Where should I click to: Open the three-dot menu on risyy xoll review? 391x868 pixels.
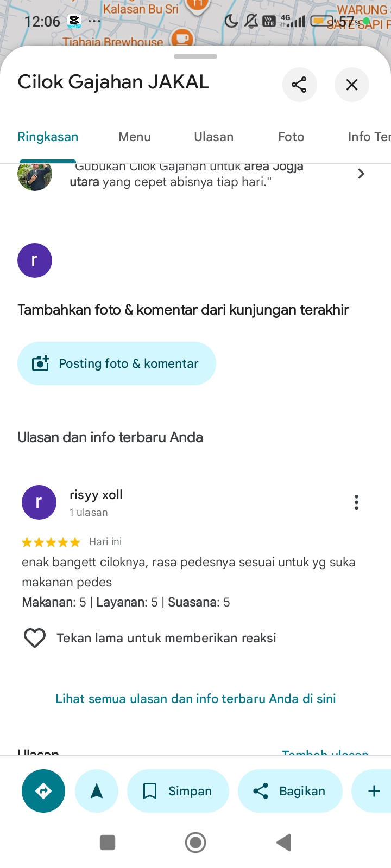click(356, 502)
